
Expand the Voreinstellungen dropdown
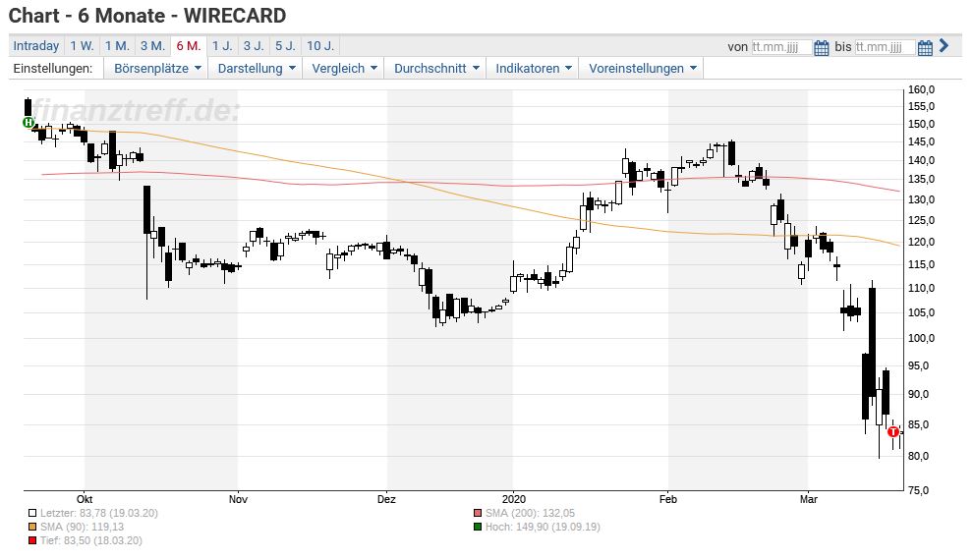[x=643, y=69]
